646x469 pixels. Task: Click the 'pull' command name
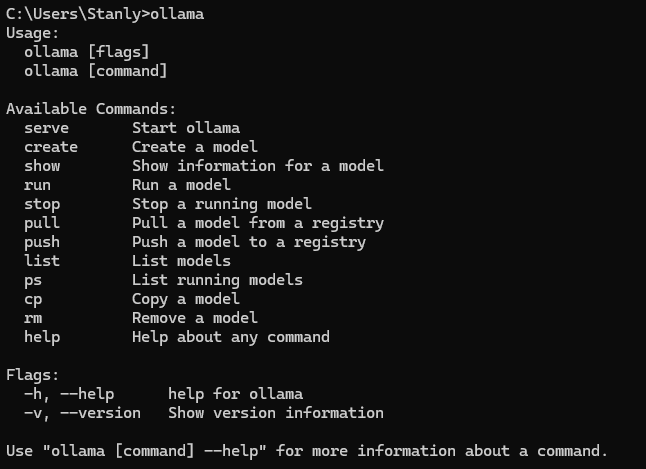point(42,223)
